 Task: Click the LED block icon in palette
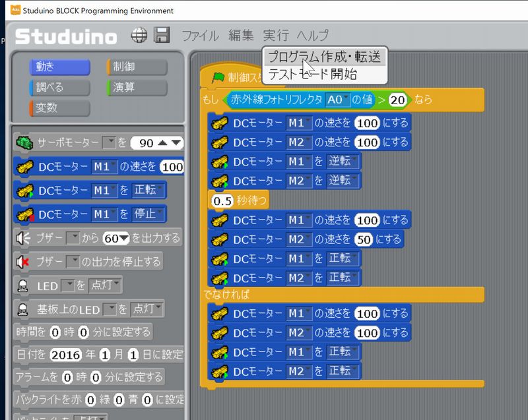coord(23,286)
